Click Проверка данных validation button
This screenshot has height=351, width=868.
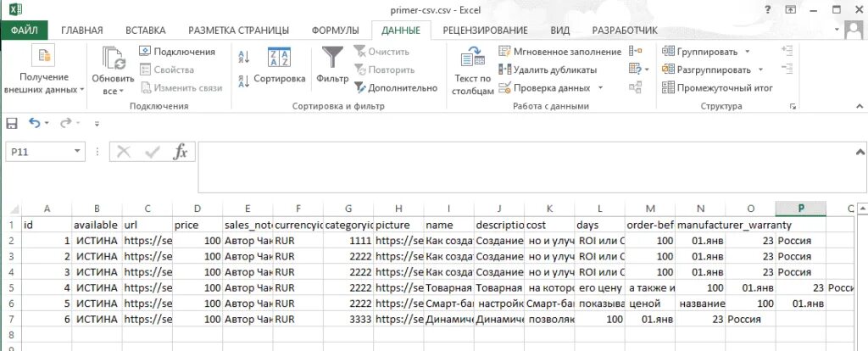tap(546, 88)
